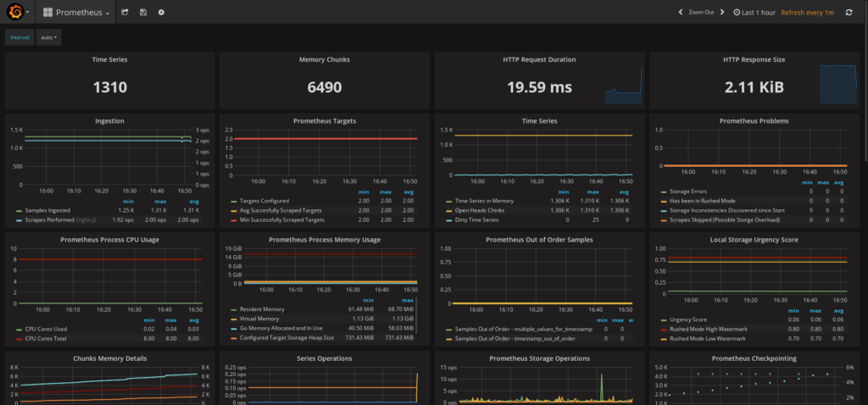Sort Prometheus Targets legend by max column
This screenshot has width=868, height=405.
pyautogui.click(x=386, y=192)
